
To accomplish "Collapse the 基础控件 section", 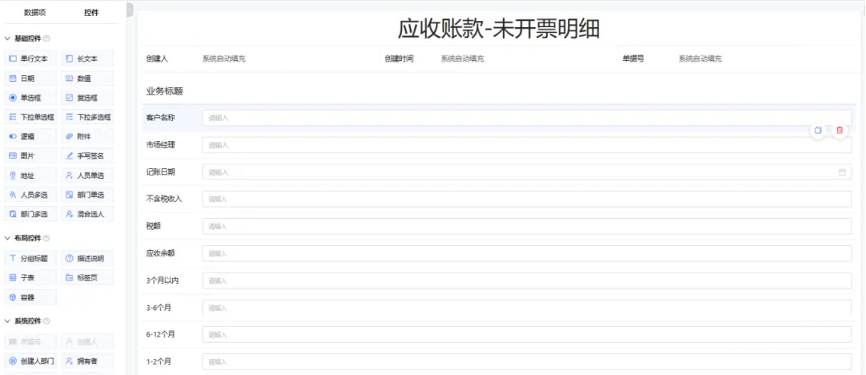I will coord(8,39).
